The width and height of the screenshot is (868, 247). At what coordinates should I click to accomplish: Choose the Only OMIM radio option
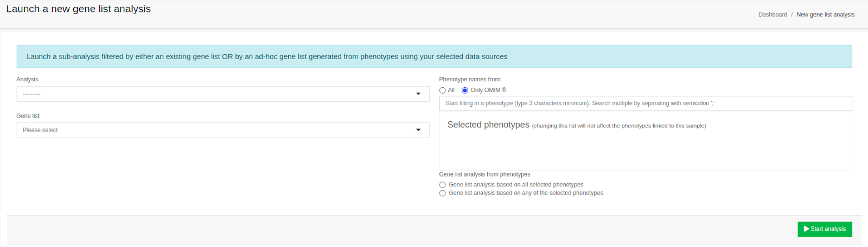465,90
